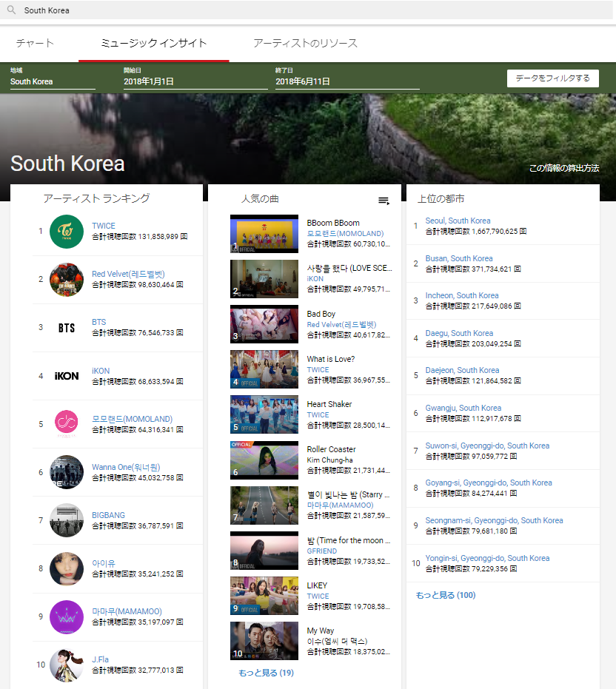Play the 별이 빛나는 밤 (Starry Night) thumbnail

click(264, 505)
